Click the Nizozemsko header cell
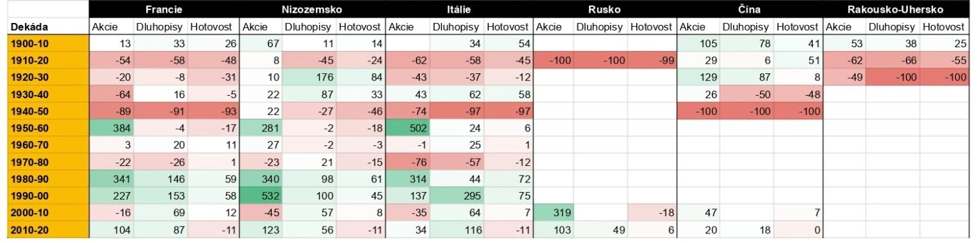This screenshot has height=243, width=980. click(312, 10)
